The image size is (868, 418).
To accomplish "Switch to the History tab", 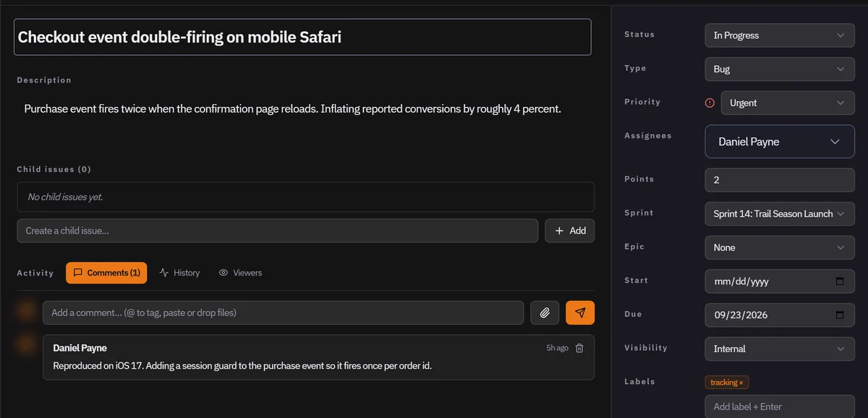I will 179,273.
